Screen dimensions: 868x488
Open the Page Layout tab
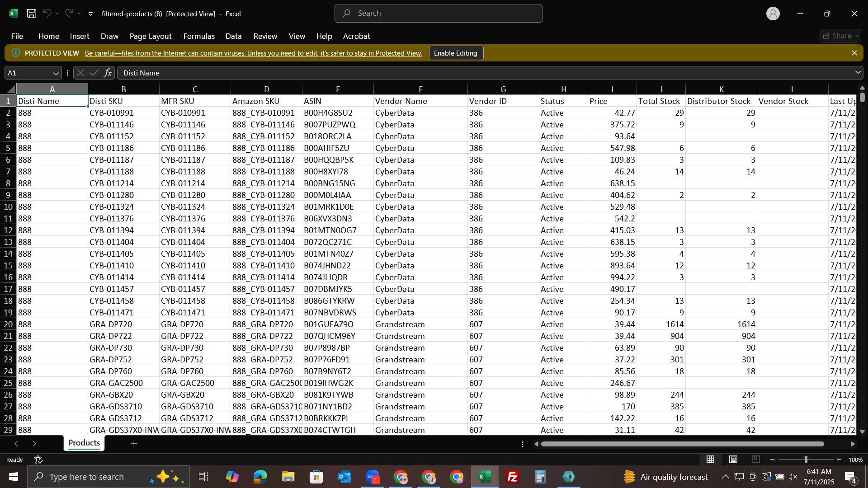[151, 36]
